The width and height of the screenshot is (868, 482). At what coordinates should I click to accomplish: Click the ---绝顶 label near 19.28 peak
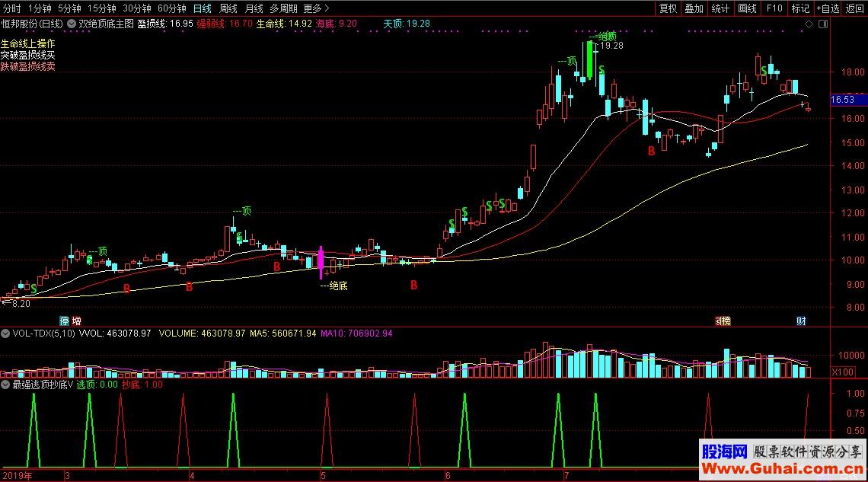[603, 37]
